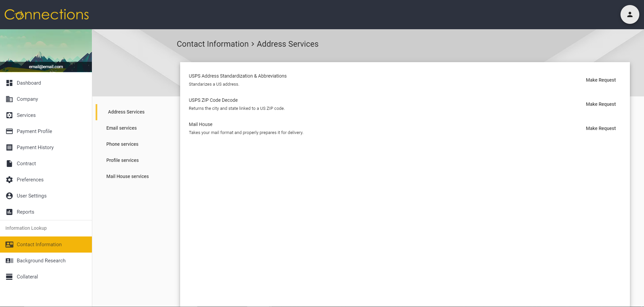Open Contract section
The height and width of the screenshot is (307, 644).
[46, 164]
